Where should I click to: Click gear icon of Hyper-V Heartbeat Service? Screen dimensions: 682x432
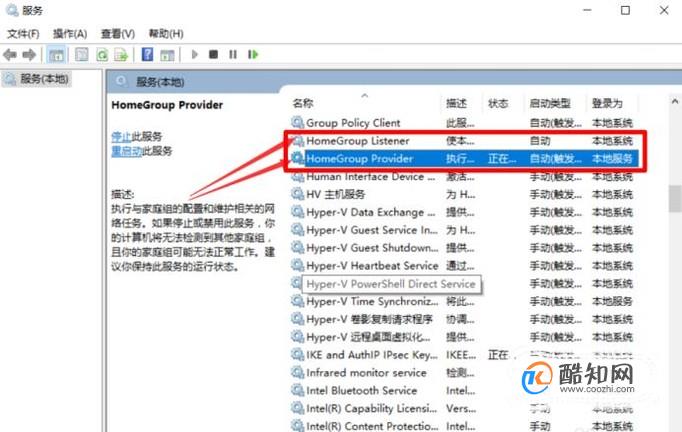pos(298,265)
